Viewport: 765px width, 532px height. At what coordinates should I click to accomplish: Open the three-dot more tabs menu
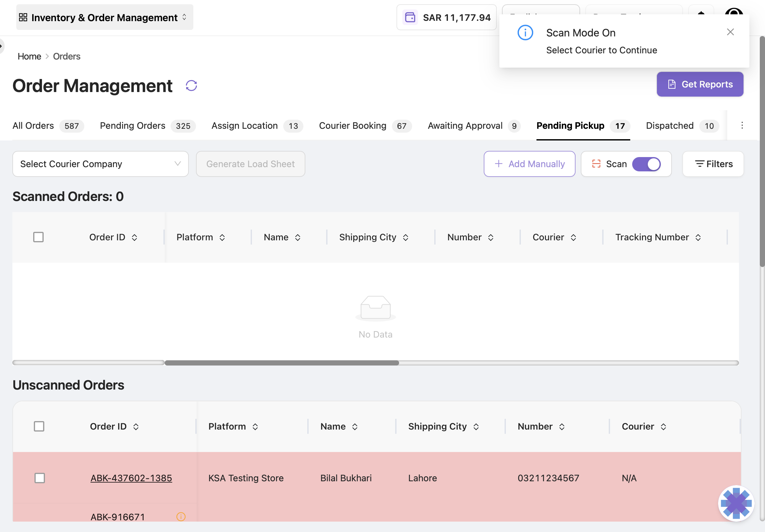click(x=742, y=126)
